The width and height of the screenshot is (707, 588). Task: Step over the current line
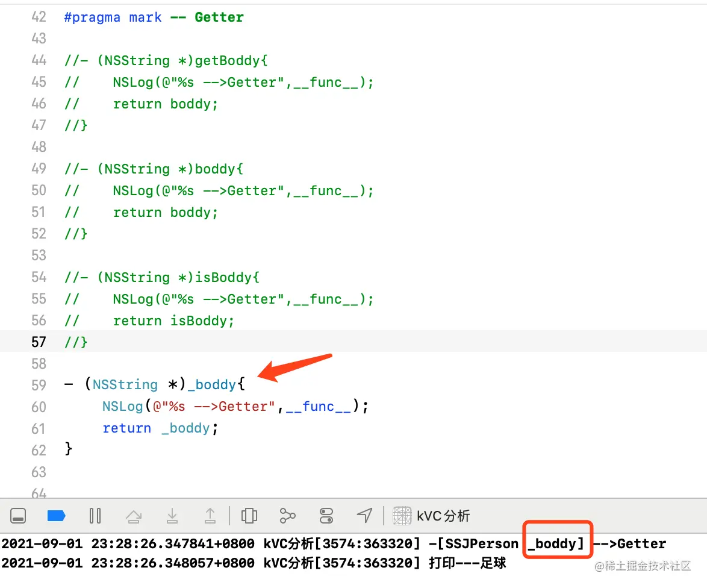134,516
